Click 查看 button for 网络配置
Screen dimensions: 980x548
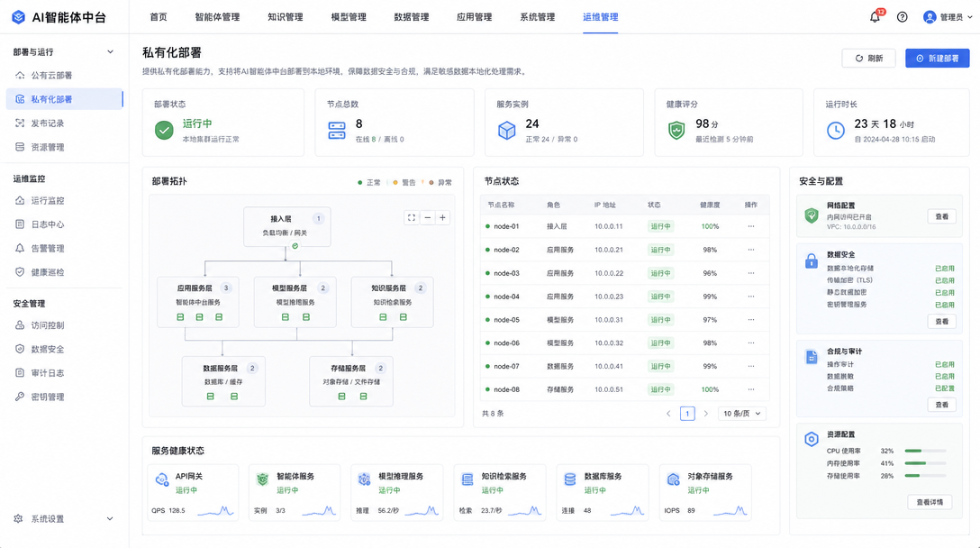click(942, 217)
